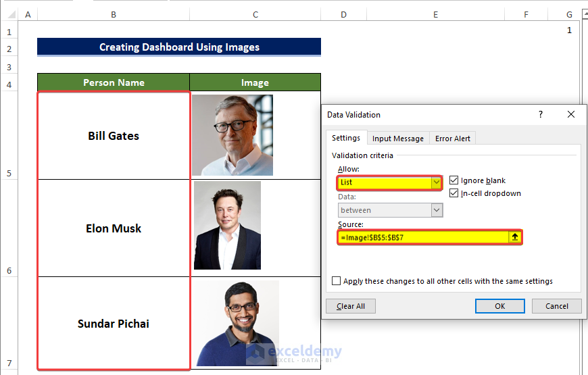Click the Clear All button

click(350, 306)
